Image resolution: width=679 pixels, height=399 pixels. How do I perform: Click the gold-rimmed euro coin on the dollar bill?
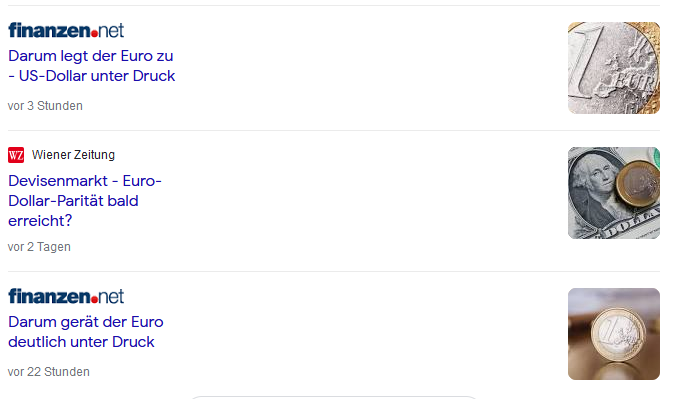(x=638, y=183)
